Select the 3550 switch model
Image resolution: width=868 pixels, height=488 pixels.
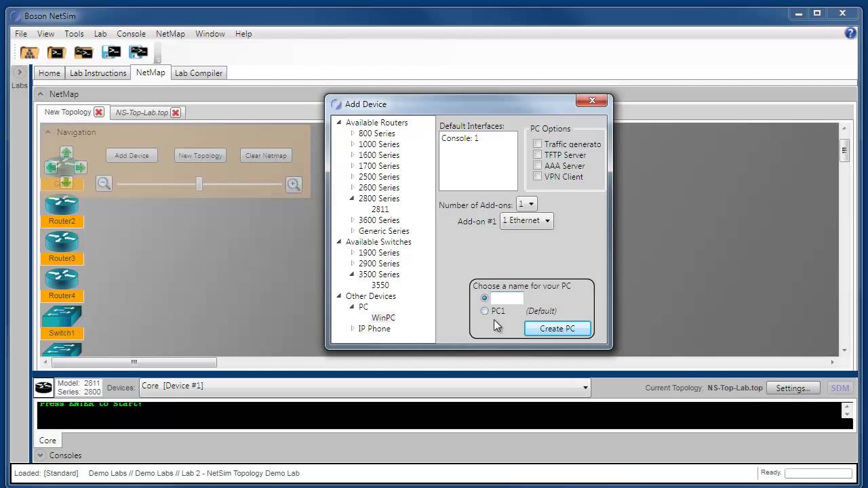click(380, 285)
